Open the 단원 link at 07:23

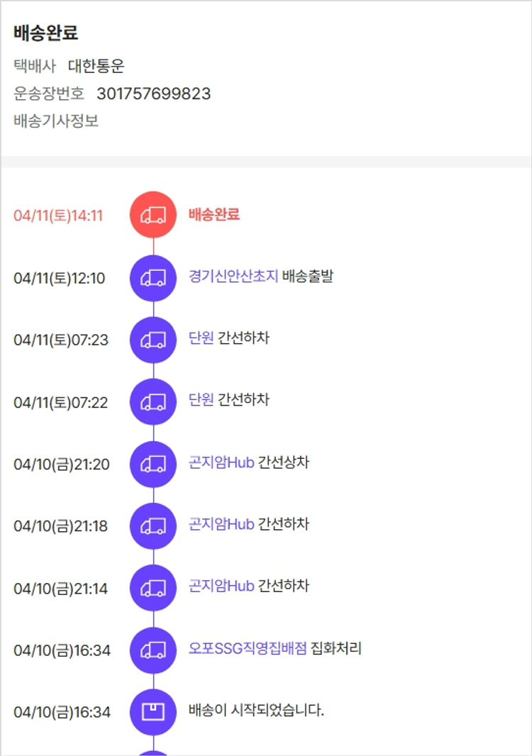click(201, 338)
